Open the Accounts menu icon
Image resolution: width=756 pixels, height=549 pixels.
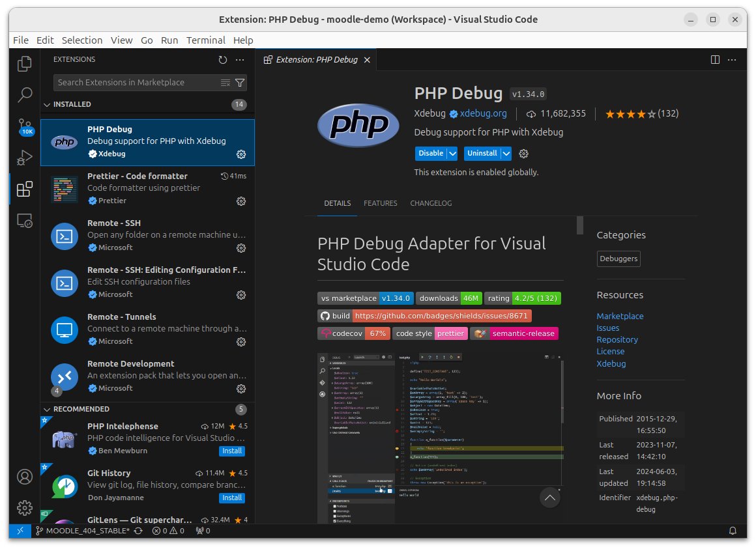tap(25, 477)
